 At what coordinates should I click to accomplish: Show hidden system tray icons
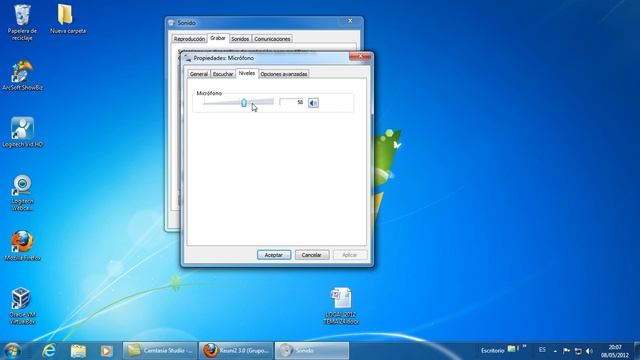[x=555, y=351]
